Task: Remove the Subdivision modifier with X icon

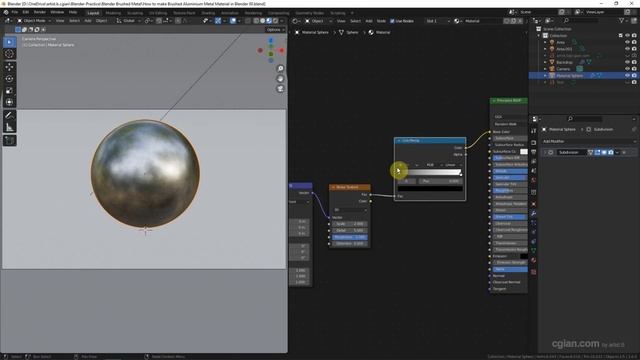Action: tap(624, 152)
